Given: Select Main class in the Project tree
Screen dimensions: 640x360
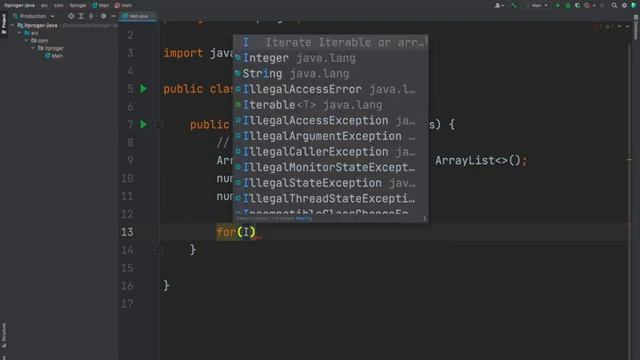Looking at the screenshot, I should click(x=54, y=56).
